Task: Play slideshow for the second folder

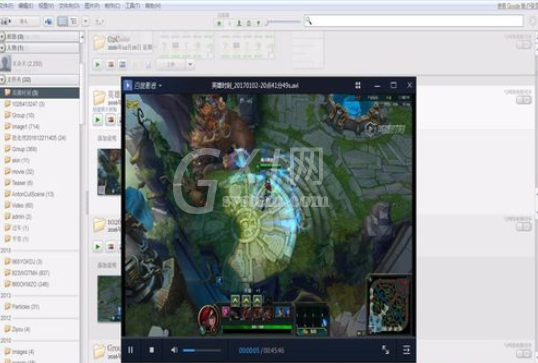Action: 97,120
